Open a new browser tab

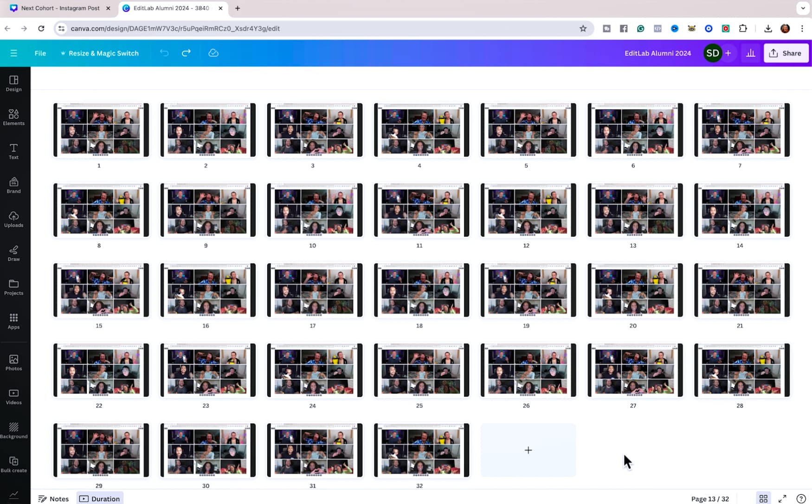238,8
